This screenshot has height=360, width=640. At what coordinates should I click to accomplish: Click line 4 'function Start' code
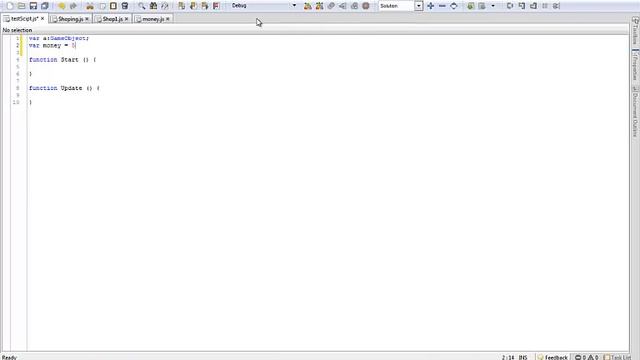coord(62,60)
